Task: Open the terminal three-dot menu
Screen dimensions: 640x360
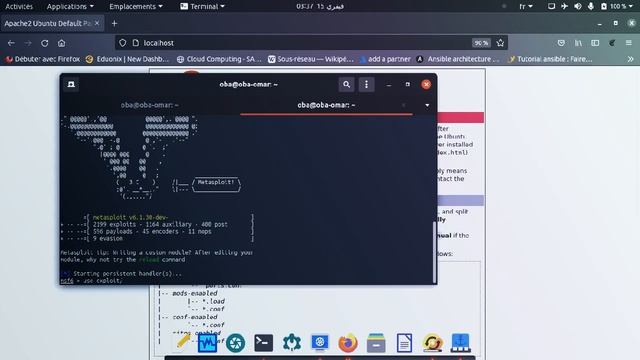Action: coord(366,84)
